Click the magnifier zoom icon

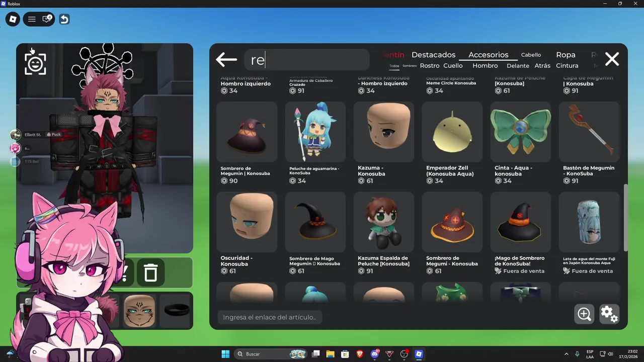coord(584,314)
